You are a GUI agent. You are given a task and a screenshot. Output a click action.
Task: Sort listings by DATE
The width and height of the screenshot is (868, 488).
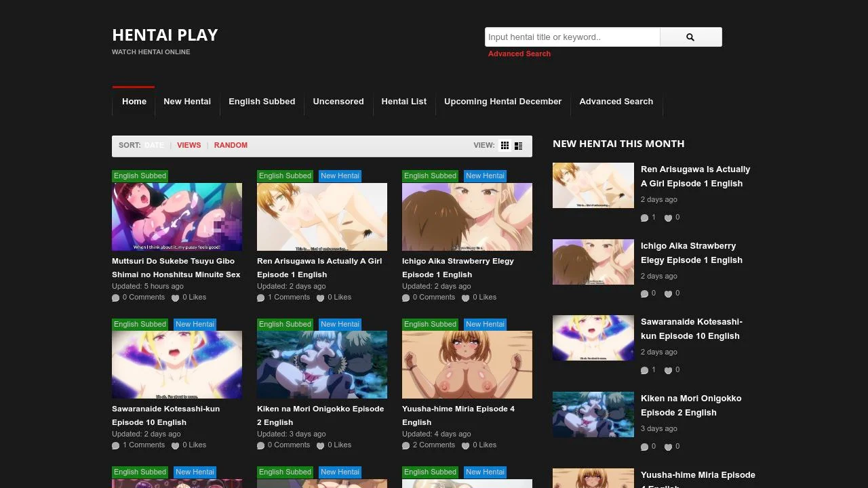click(154, 145)
